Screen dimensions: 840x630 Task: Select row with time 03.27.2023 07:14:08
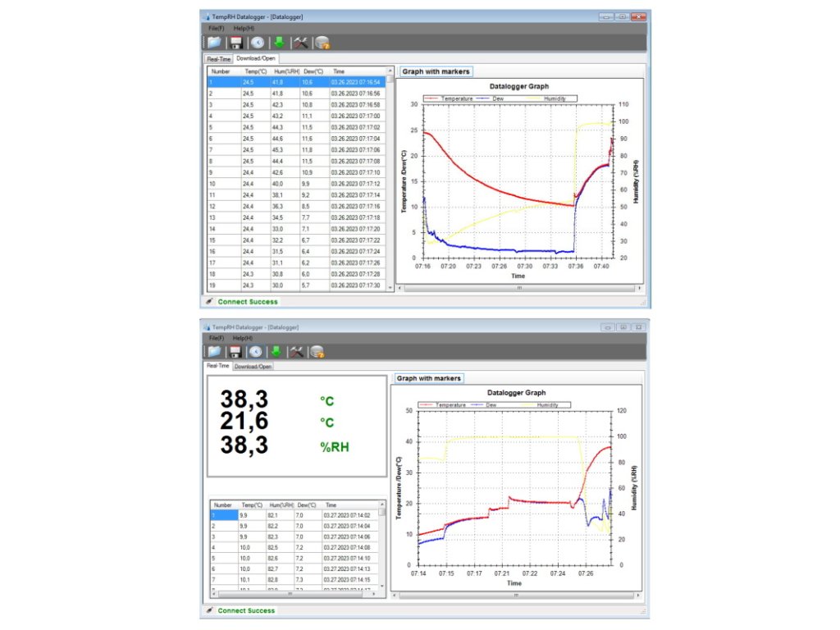coord(294,547)
